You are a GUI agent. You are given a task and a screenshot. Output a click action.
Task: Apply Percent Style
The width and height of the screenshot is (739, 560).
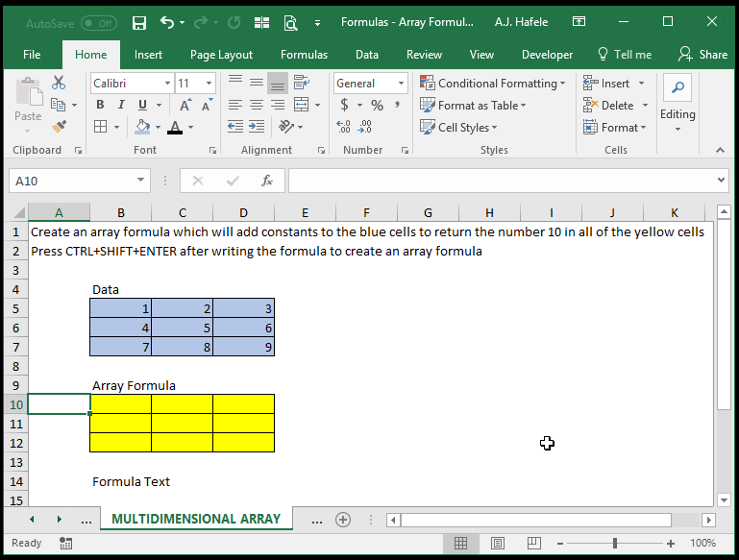377,105
